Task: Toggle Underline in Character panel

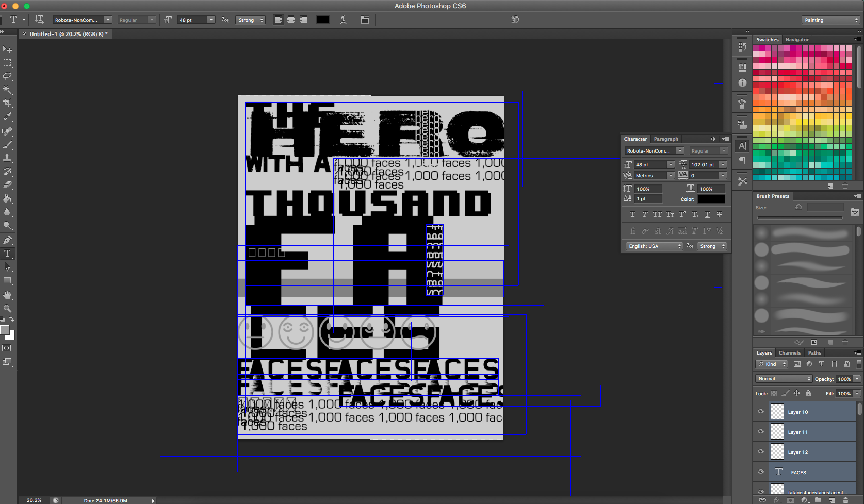Action: point(707,214)
